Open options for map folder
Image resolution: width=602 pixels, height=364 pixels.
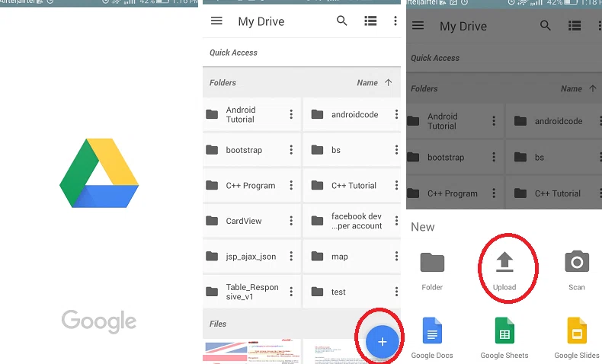click(x=396, y=256)
